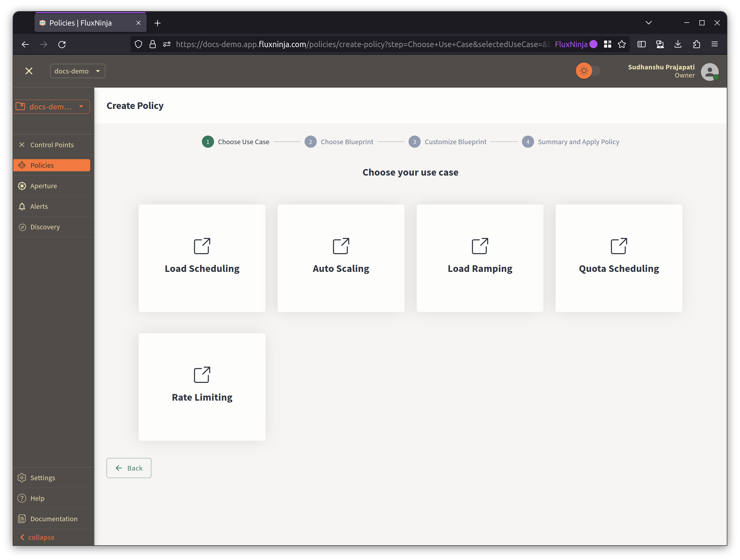Open the Control Points section expander

(x=52, y=144)
